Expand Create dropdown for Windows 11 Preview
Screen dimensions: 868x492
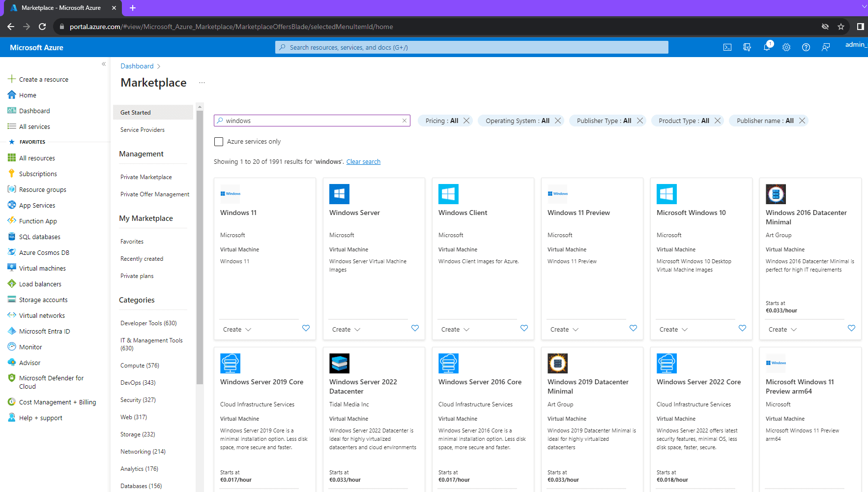564,330
